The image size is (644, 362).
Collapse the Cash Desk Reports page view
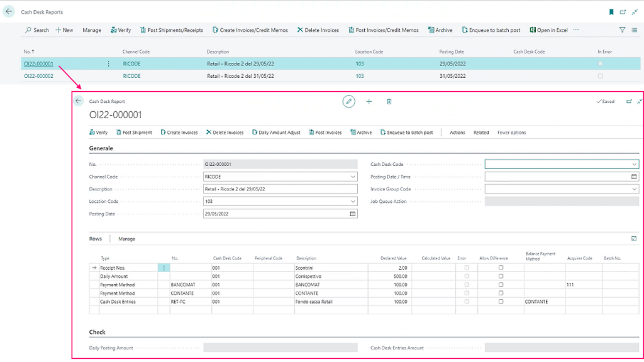(x=635, y=12)
